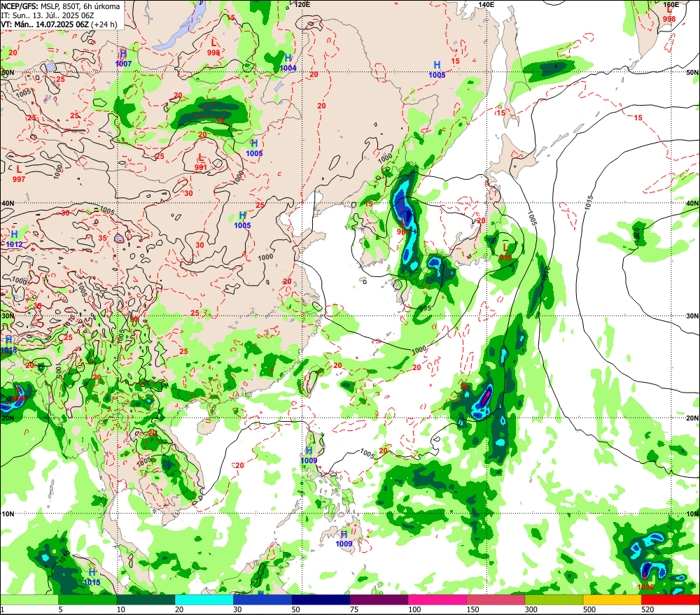700x615 pixels.
Task: Click the high pressure marker H 1015
Action: click(92, 577)
